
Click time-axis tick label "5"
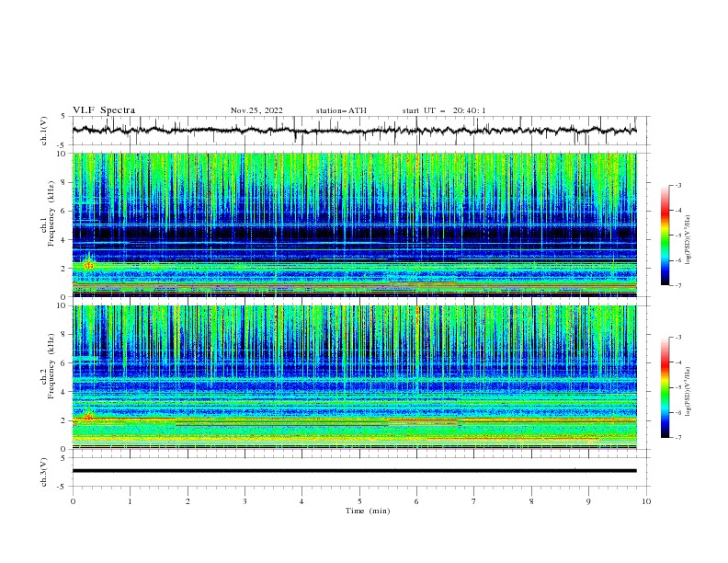(359, 501)
